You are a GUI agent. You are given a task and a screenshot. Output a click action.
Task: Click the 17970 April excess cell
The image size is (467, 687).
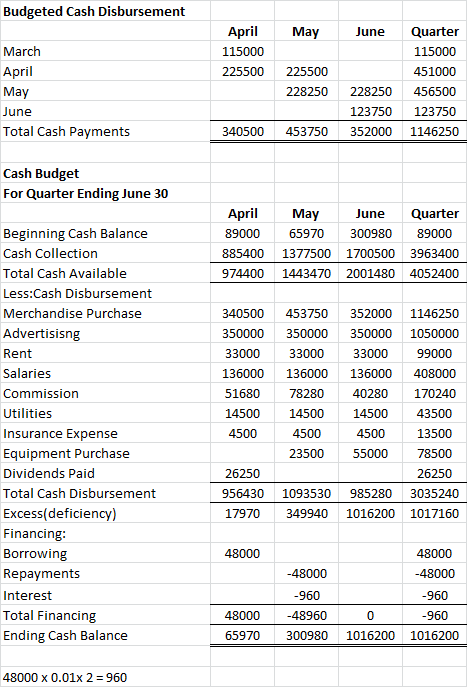point(242,513)
